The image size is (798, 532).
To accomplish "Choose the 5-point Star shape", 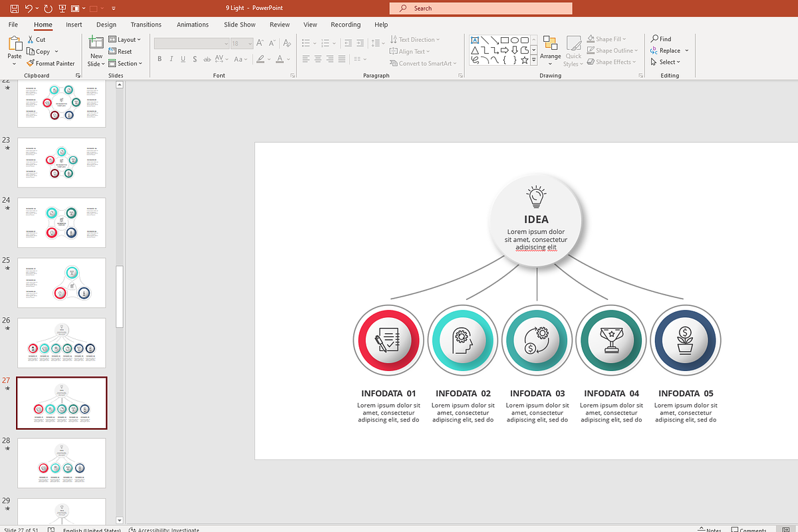I will [525, 60].
